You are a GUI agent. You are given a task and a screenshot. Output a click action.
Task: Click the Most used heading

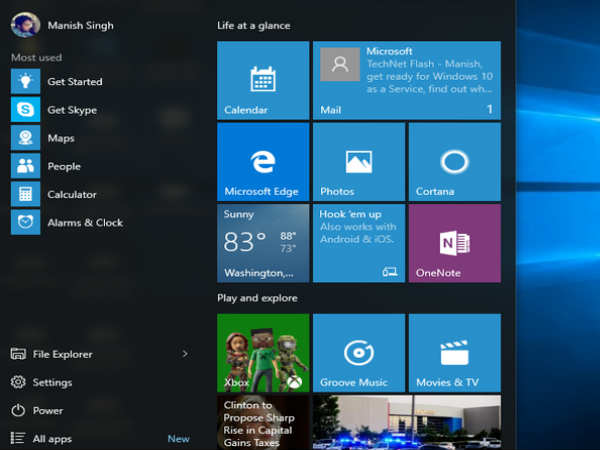coord(36,57)
